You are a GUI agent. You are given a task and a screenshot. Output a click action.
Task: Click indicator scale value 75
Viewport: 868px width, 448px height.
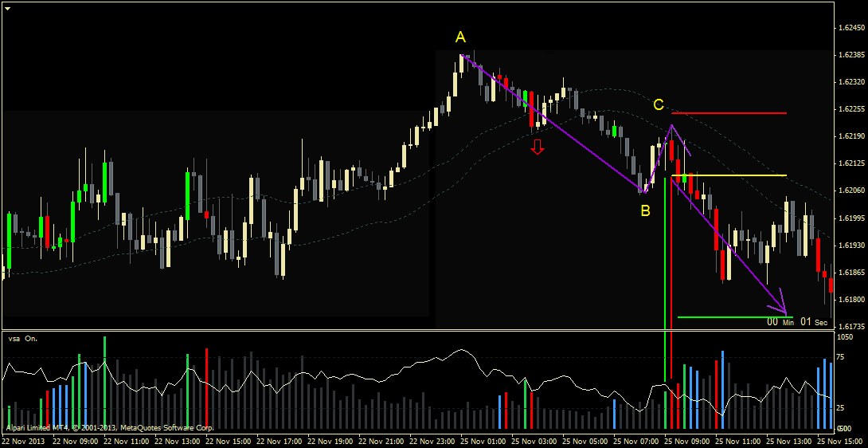(842, 358)
